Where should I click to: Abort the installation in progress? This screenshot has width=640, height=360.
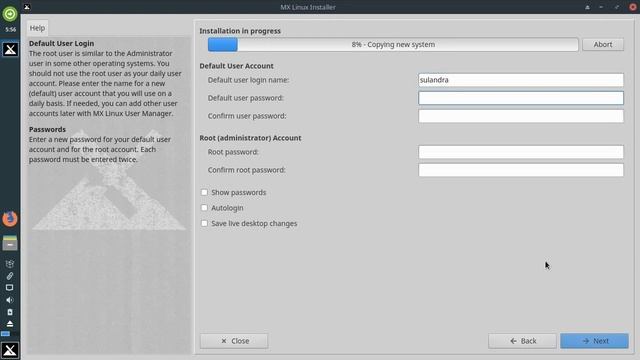click(x=603, y=44)
